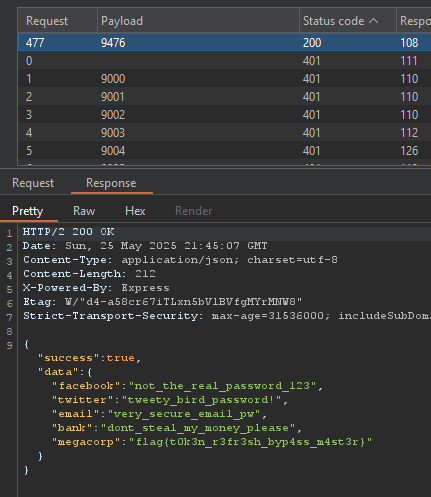This screenshot has height=497, width=431.
Task: Select the row with payload 9002
Action: 224,115
